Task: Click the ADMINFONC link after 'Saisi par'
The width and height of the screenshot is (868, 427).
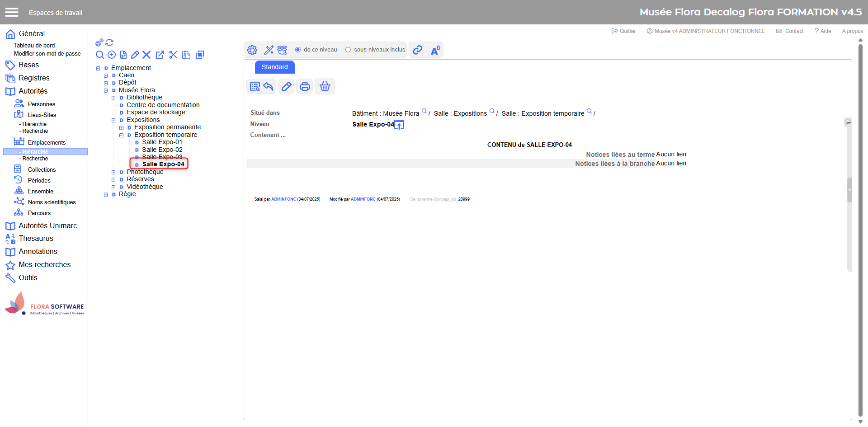Action: pos(283,199)
